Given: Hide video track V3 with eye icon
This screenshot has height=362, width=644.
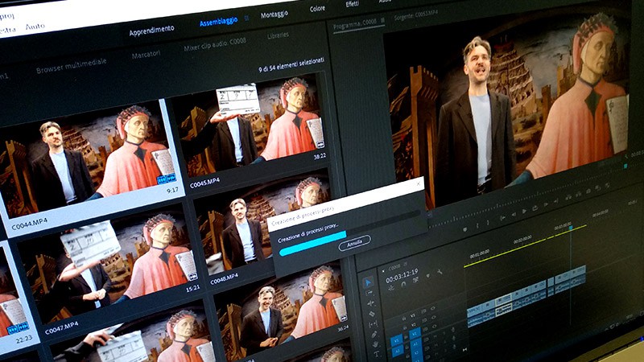Looking at the screenshot, I should click(433, 308).
